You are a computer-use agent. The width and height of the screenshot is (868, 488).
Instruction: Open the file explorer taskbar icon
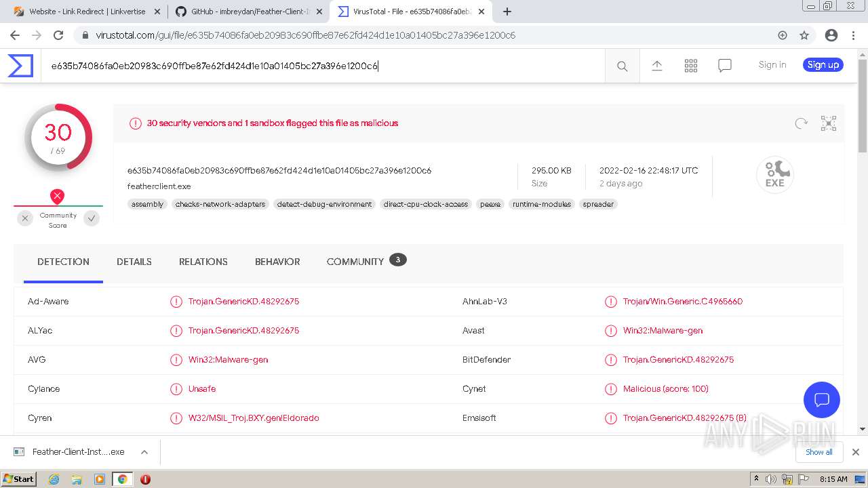tap(77, 479)
